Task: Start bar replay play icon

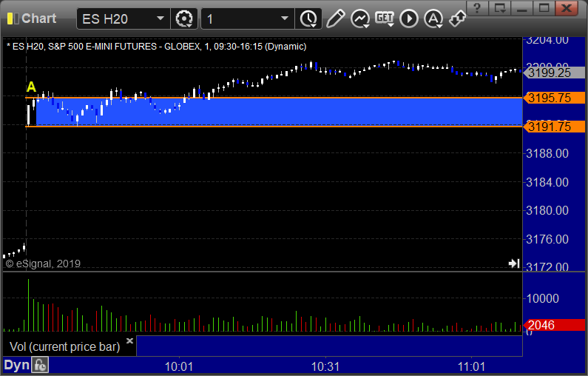Action: (x=409, y=19)
